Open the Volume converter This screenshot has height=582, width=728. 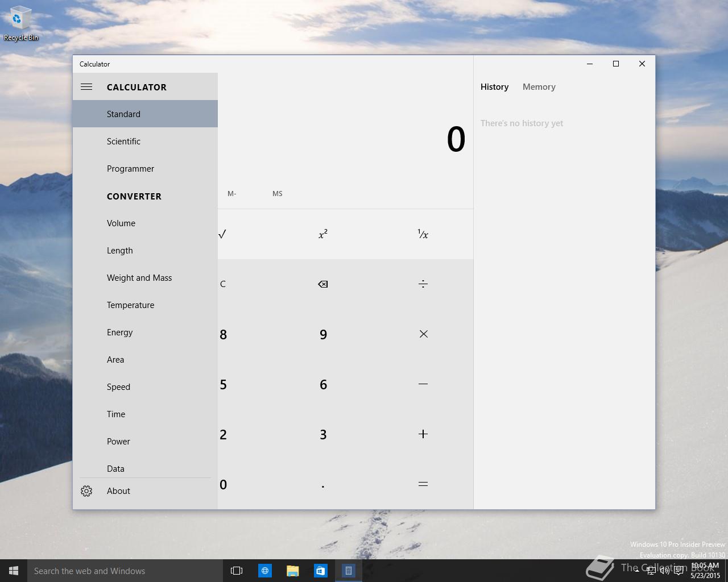145,223
